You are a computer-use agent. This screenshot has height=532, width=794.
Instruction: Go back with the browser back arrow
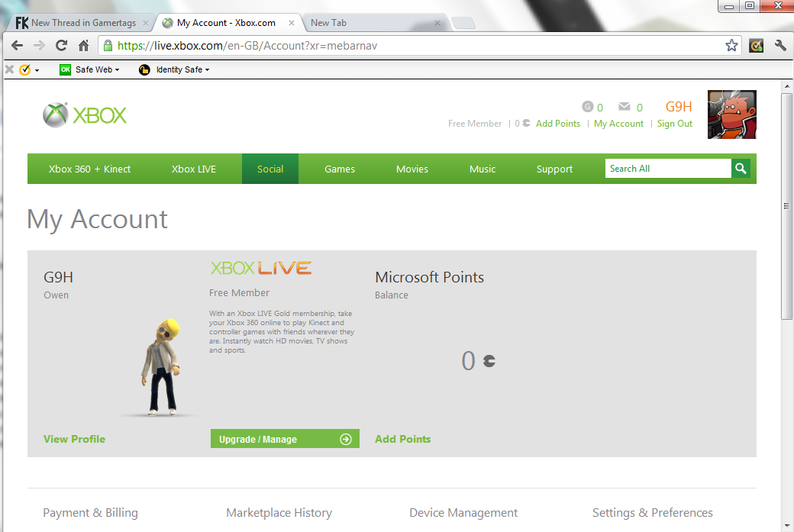point(17,46)
